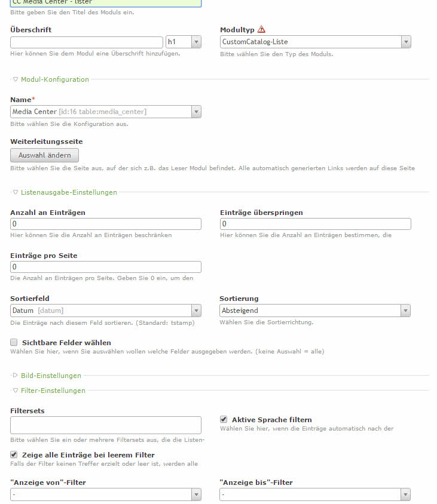The width and height of the screenshot is (437, 504).
Task: Click the Einträge überspringen input field
Action: click(x=315, y=224)
